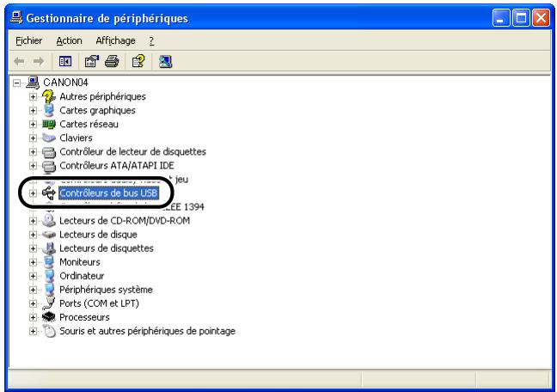This screenshot has height=392, width=557.
Task: Expand Lecteurs de CD-ROM/DVD-ROM node
Action: coord(33,221)
